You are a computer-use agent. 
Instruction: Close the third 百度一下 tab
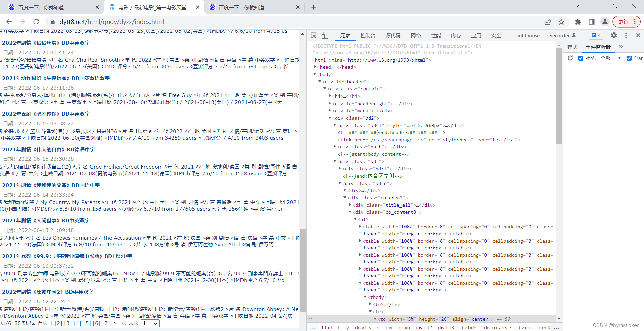[x=298, y=7]
